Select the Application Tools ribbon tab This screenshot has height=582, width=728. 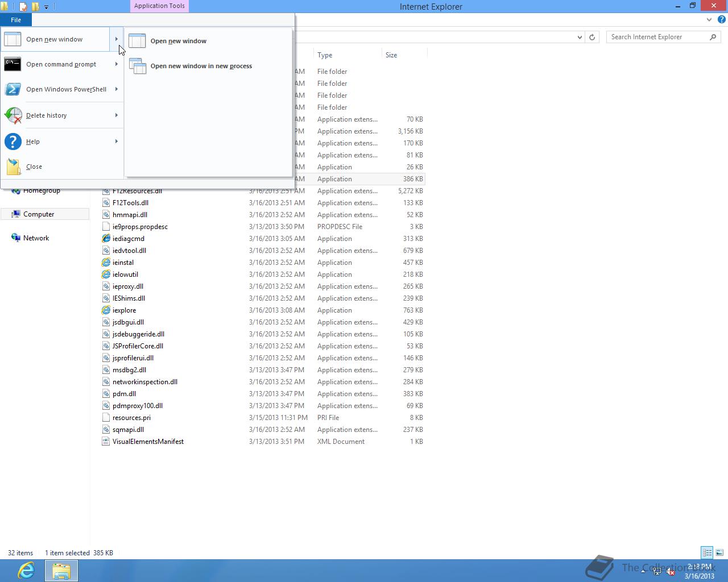[x=159, y=6]
